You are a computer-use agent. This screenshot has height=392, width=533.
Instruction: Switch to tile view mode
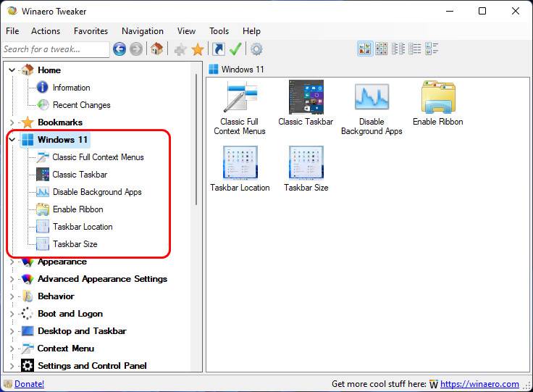(x=432, y=49)
